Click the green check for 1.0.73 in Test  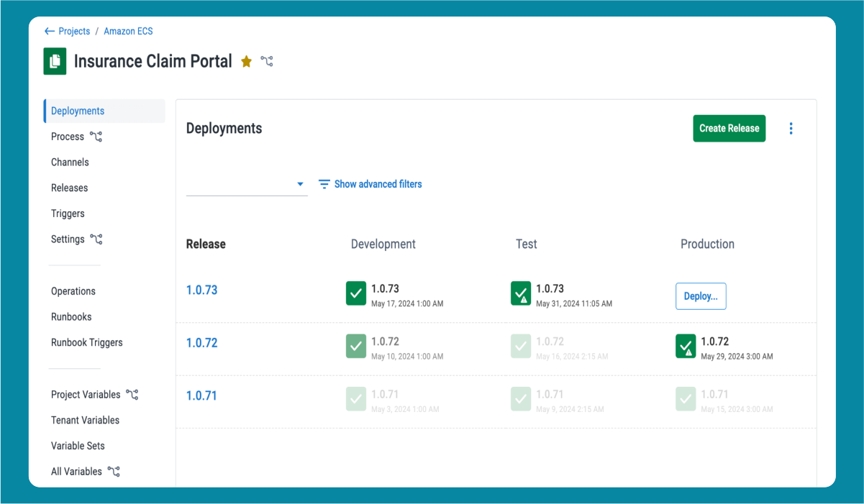(x=520, y=293)
